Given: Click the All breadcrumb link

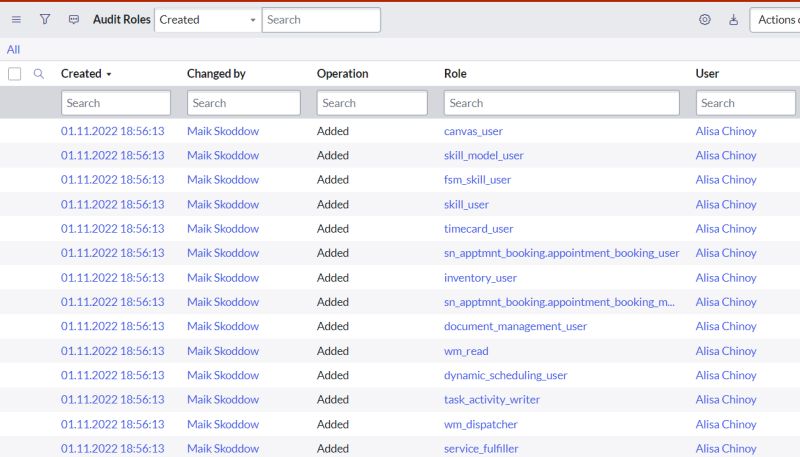Looking at the screenshot, I should click(x=13, y=49).
